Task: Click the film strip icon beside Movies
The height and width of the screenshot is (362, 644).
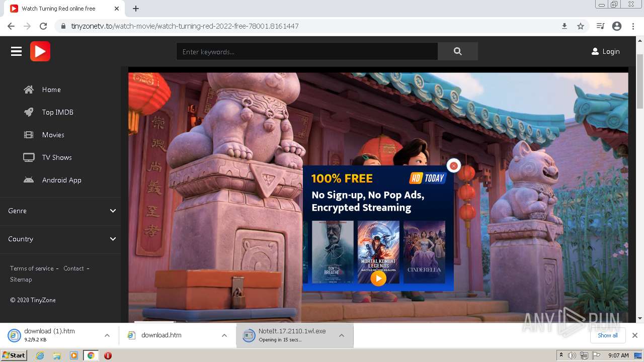Action: pos(29,135)
